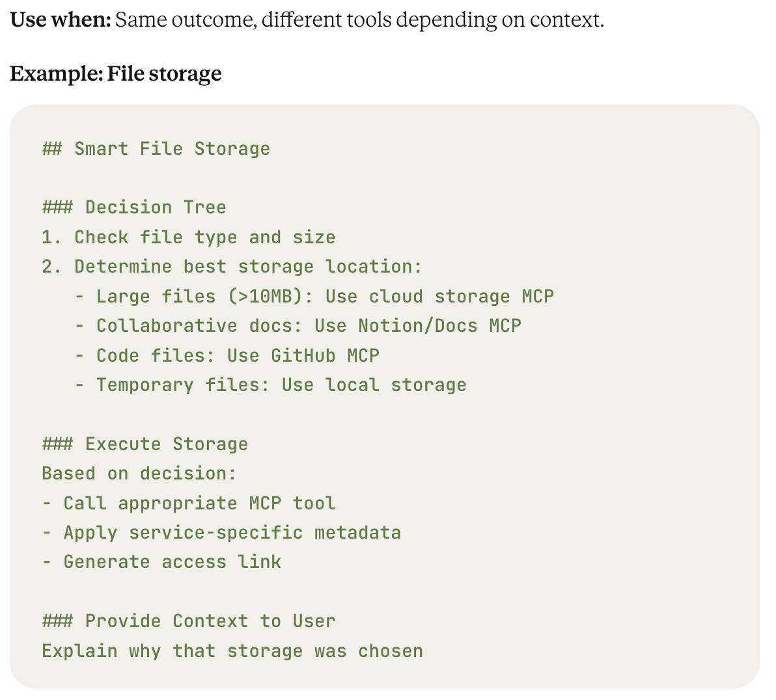Click '### Provide Context to User' heading

pyautogui.click(x=189, y=621)
